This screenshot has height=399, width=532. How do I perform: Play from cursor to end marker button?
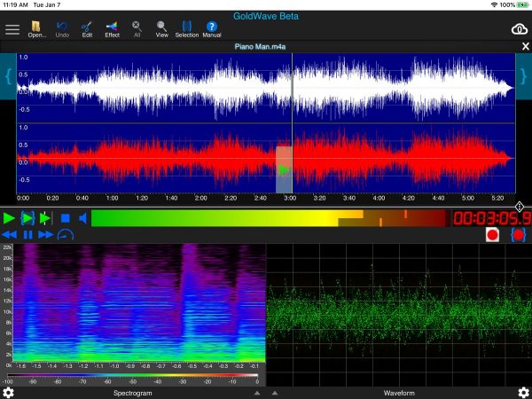pos(45,218)
